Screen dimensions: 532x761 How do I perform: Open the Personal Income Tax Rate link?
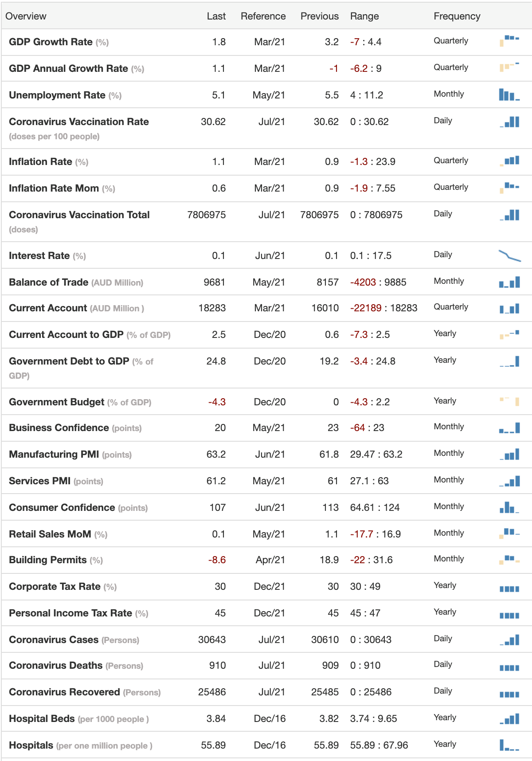coord(70,613)
